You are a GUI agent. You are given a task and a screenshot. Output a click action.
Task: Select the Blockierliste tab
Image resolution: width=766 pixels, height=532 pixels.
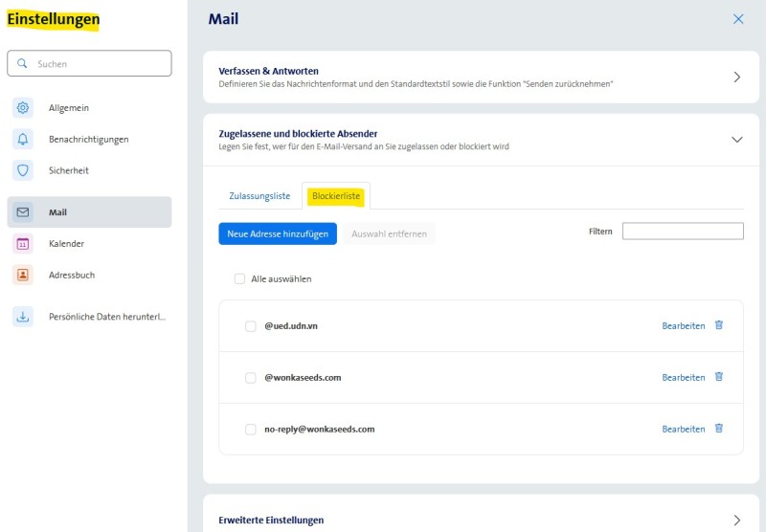coord(336,196)
